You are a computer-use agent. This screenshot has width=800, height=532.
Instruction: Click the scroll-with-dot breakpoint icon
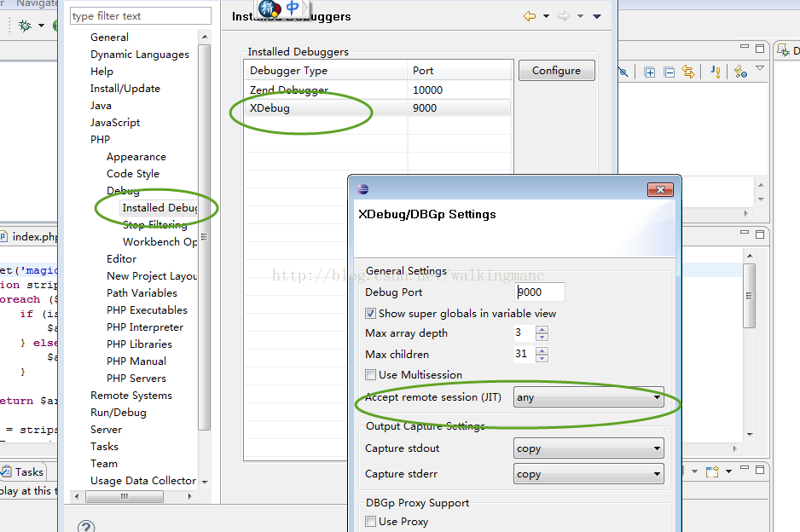click(x=740, y=72)
